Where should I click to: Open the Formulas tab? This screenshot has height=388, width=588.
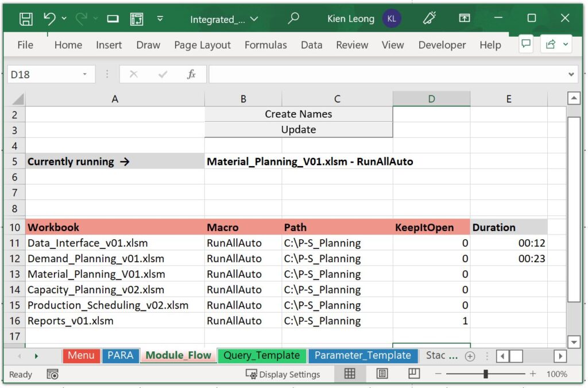click(265, 45)
